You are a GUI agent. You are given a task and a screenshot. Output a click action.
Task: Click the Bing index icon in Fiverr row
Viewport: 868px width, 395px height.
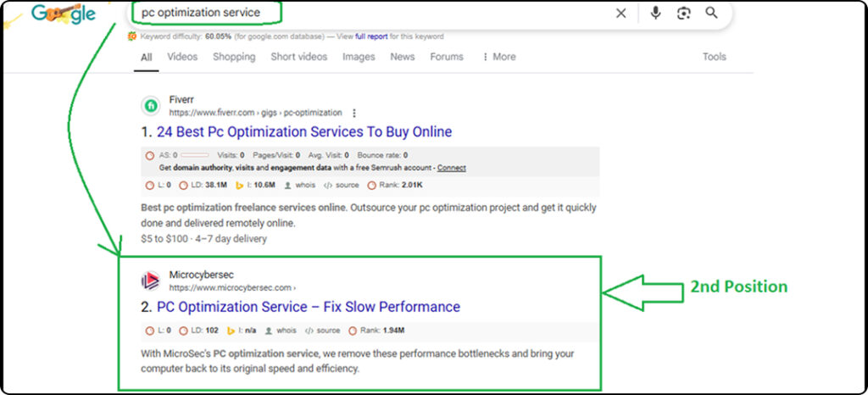240,186
